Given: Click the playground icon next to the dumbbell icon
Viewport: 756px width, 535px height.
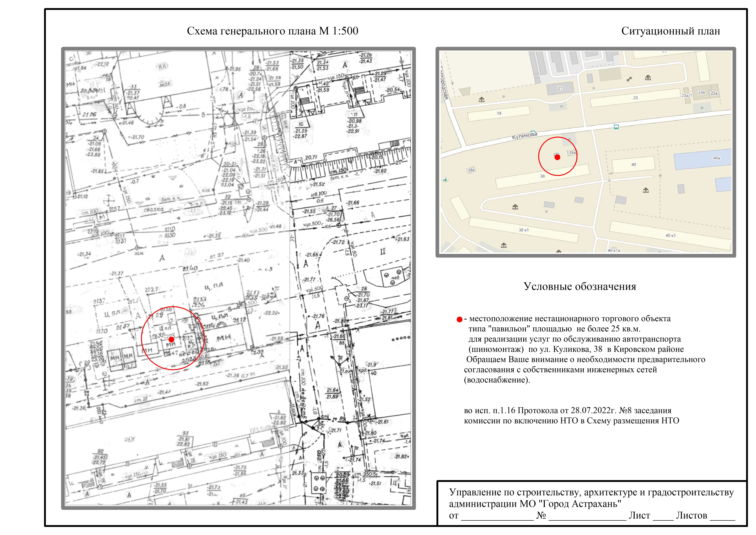Looking at the screenshot, I should coord(648,78).
